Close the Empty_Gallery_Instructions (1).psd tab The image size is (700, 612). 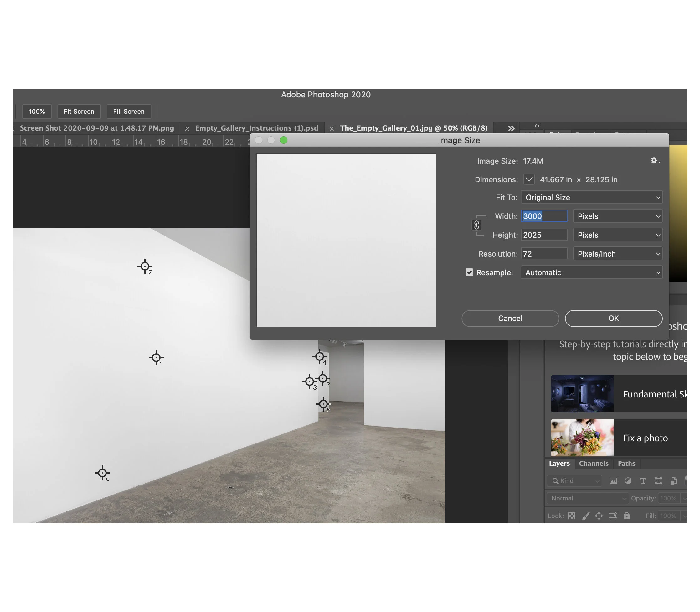point(187,128)
